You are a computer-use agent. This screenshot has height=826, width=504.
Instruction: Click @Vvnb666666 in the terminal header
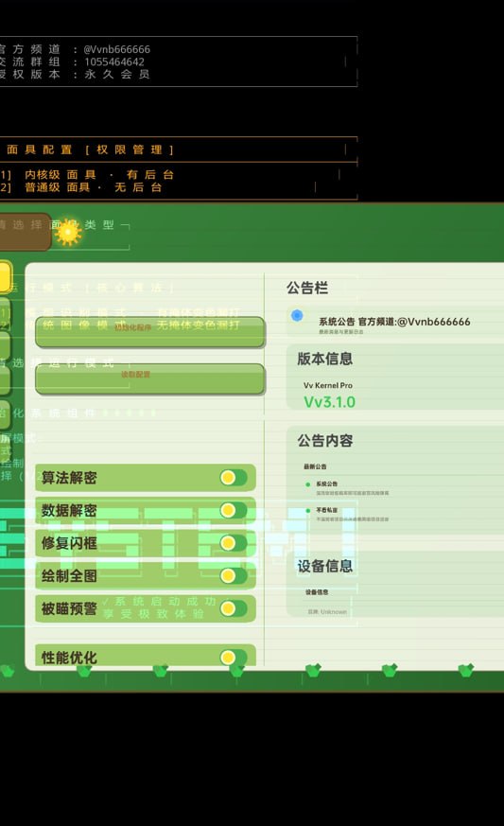point(117,49)
